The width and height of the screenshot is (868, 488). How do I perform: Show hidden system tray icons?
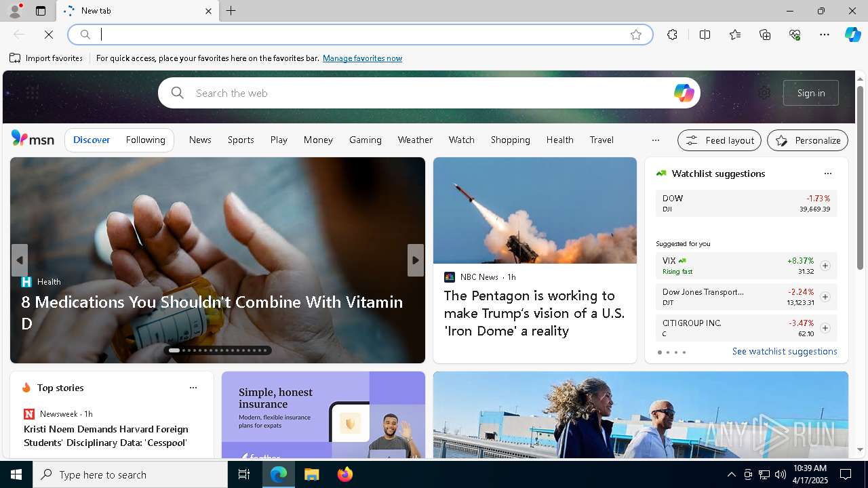click(x=731, y=474)
